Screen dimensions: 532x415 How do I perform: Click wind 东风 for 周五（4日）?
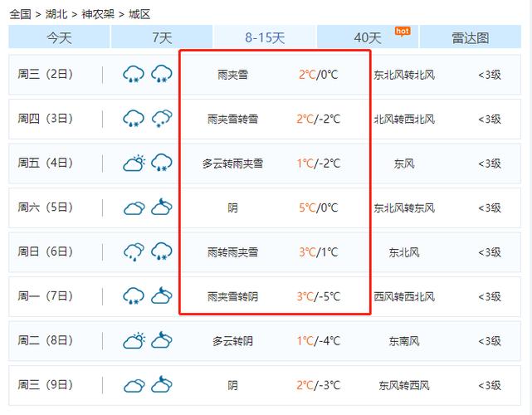tap(404, 164)
